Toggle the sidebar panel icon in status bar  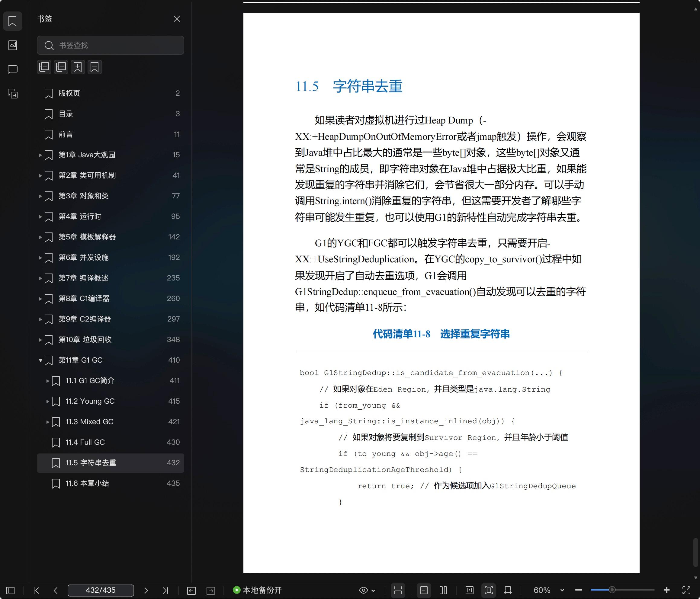pos(11,590)
